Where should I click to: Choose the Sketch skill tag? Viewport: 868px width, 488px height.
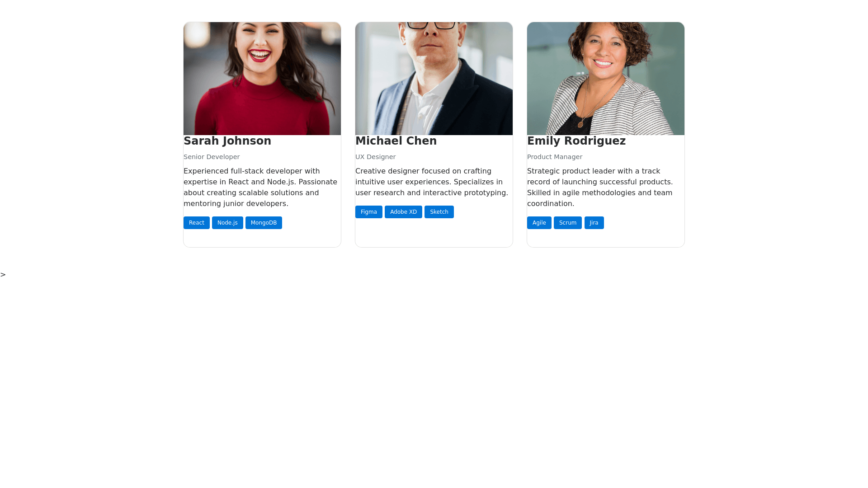439,212
